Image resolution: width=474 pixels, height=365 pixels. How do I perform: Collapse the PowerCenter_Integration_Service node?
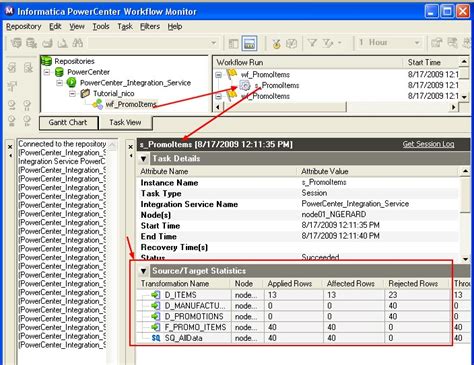60,83
